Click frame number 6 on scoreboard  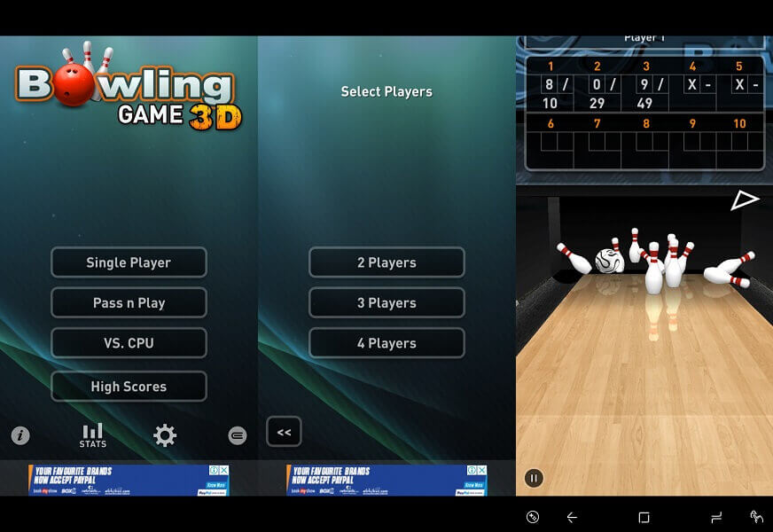[x=550, y=124]
